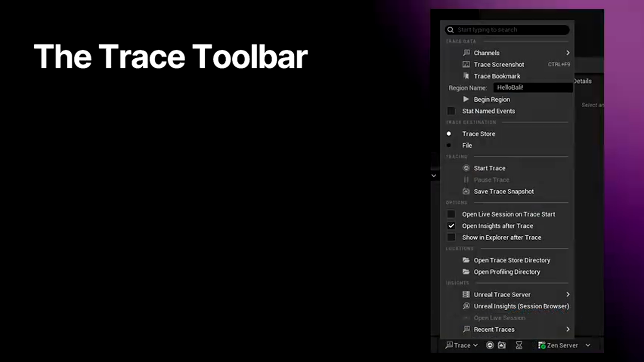Screen dimensions: 644x362
Task: Open the Unreal Trace Server submenu
Action: click(x=568, y=295)
